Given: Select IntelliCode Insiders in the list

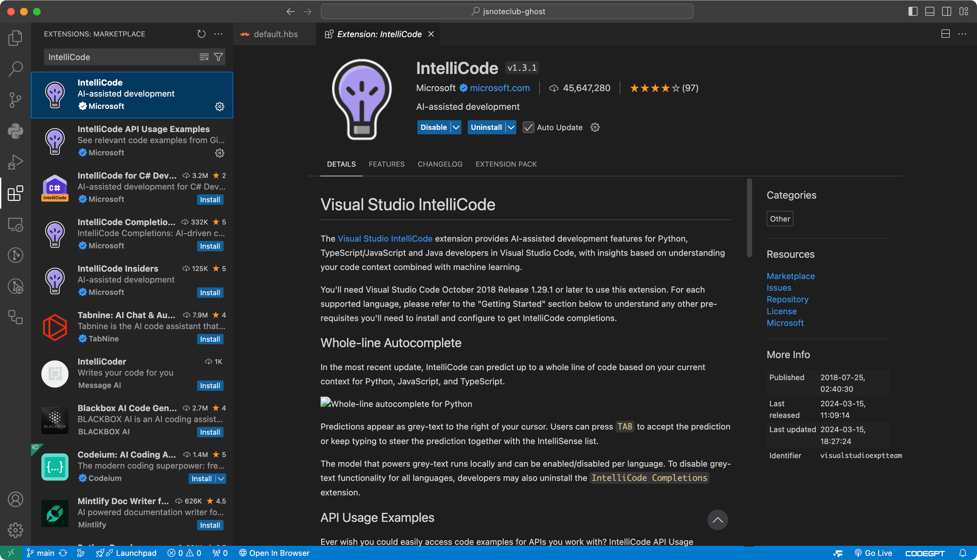Looking at the screenshot, I should click(x=132, y=280).
